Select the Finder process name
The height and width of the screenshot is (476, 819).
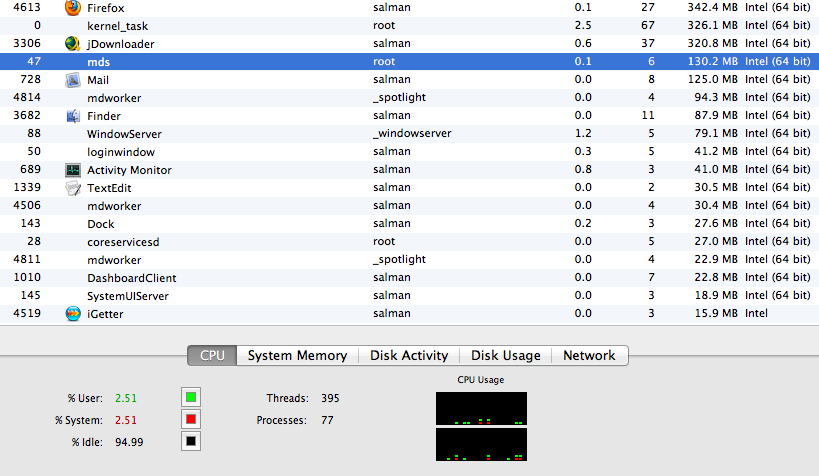[x=103, y=116]
